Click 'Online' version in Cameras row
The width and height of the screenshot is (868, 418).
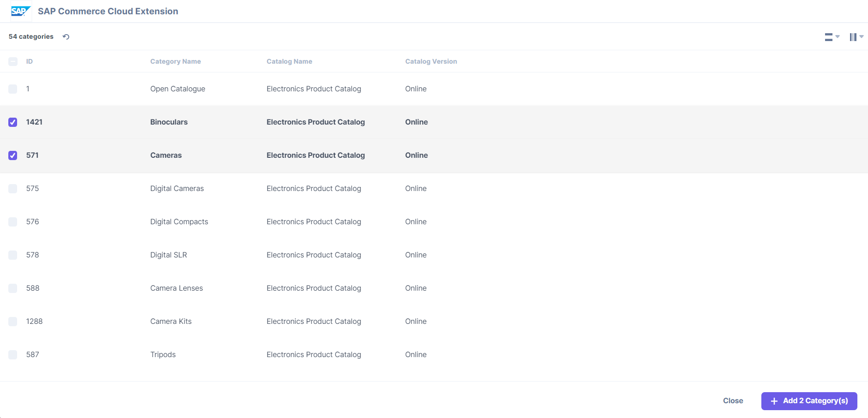point(416,155)
